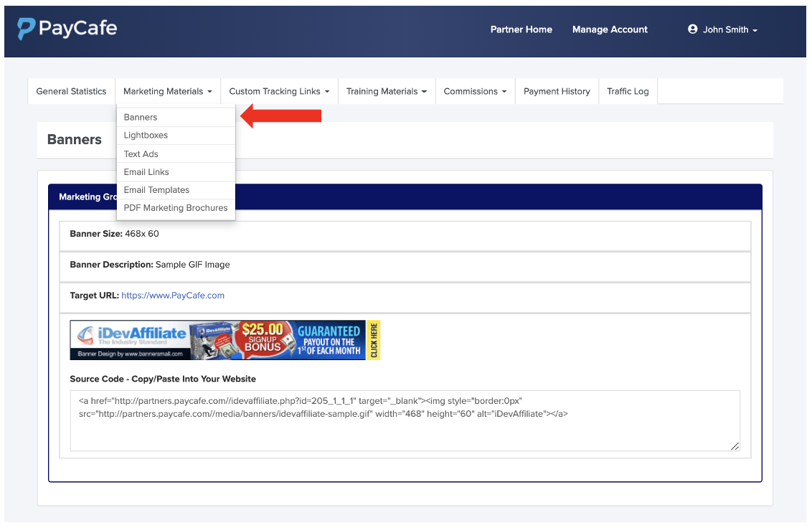Choose Email Links from the menu
Screen dimensions: 812x528
pyautogui.click(x=176, y=172)
